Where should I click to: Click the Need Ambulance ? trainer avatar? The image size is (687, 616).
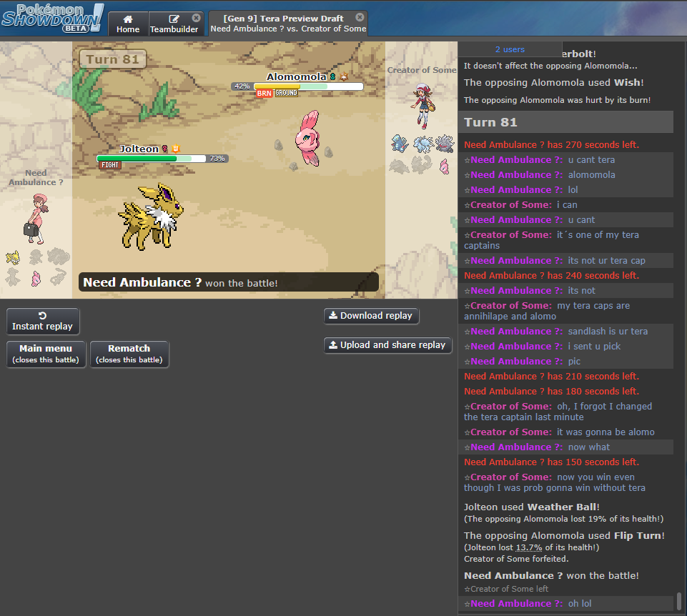click(36, 219)
